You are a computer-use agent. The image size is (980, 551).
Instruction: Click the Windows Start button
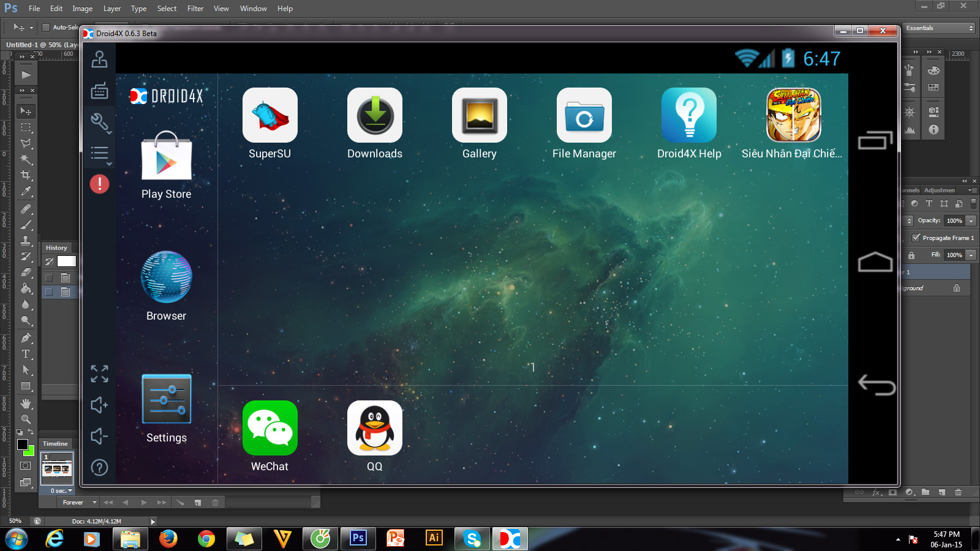pos(17,539)
